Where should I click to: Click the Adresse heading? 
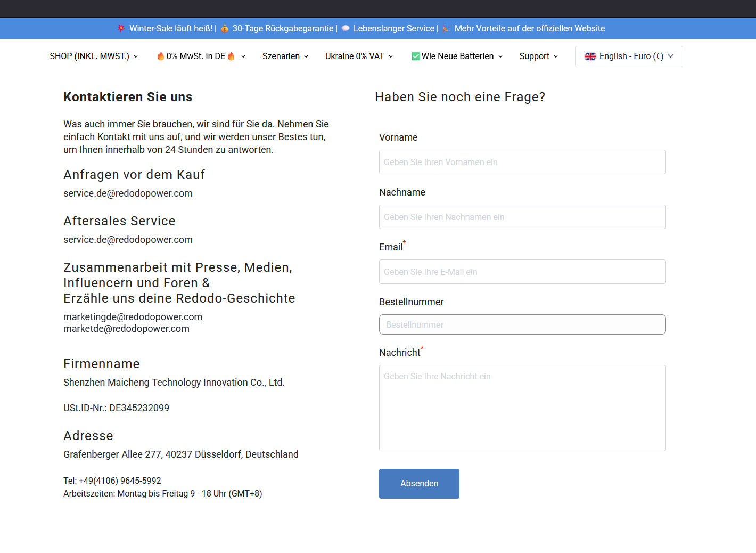88,436
